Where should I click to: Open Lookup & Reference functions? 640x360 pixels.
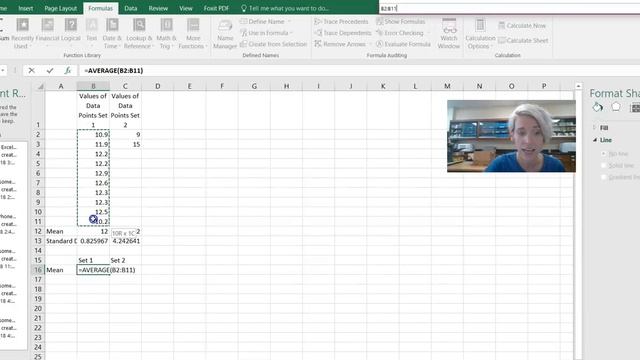tap(139, 33)
